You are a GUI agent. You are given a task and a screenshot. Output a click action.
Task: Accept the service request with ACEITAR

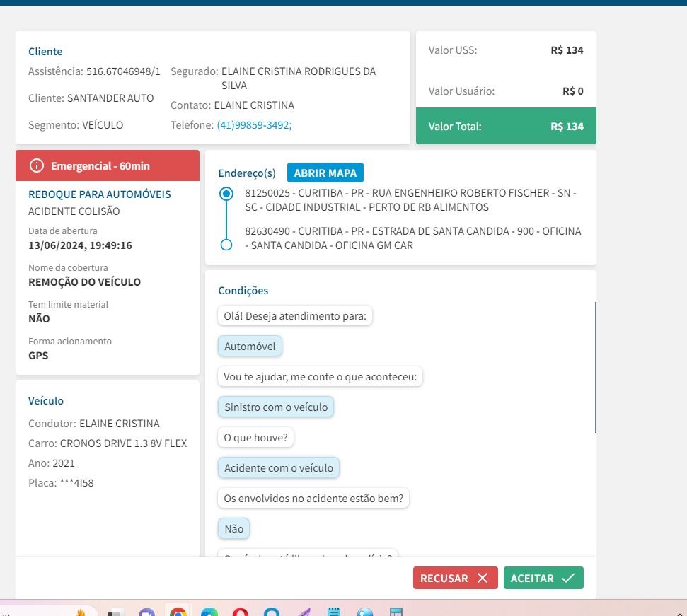(x=543, y=578)
